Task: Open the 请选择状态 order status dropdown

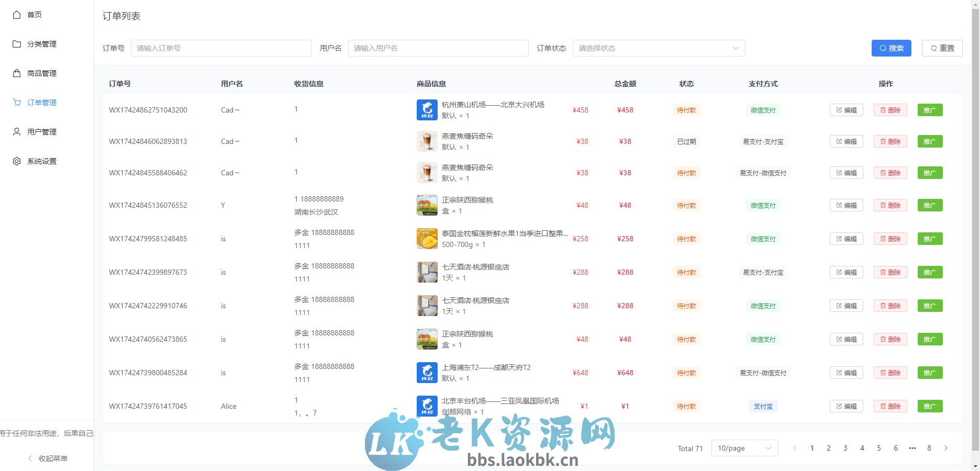Action: pyautogui.click(x=658, y=48)
